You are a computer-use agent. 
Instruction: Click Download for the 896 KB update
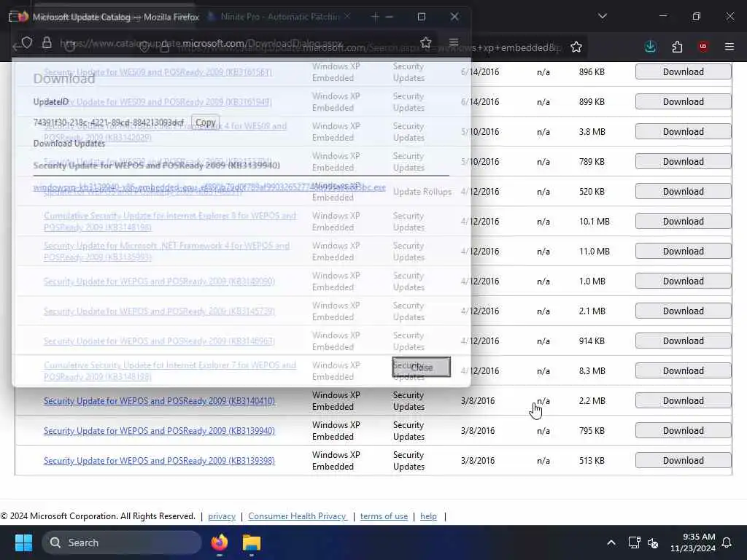(x=683, y=72)
